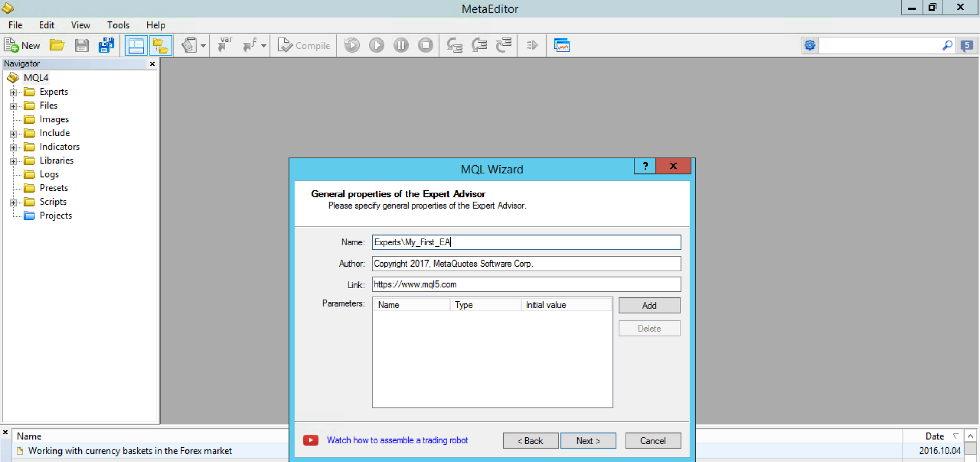Viewport: 980px width, 462px height.
Task: Stop debugging with the stop icon
Action: pos(426,45)
